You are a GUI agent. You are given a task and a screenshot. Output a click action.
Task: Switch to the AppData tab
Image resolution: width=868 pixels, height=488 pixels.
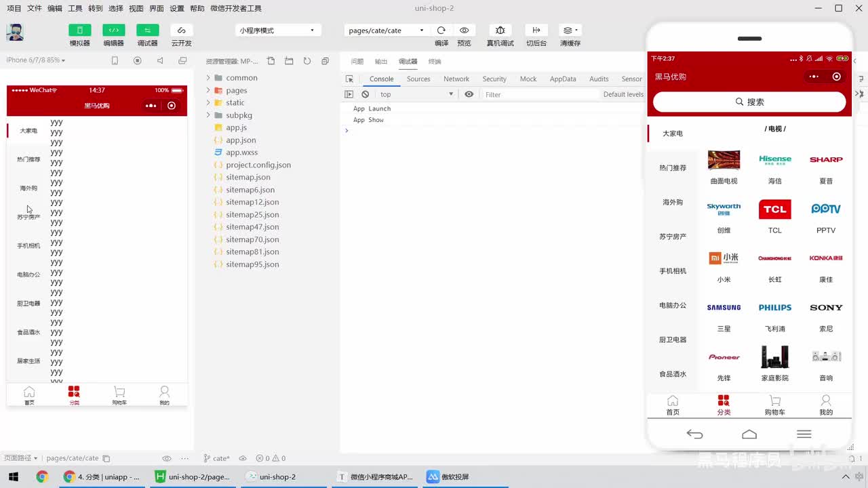click(563, 79)
